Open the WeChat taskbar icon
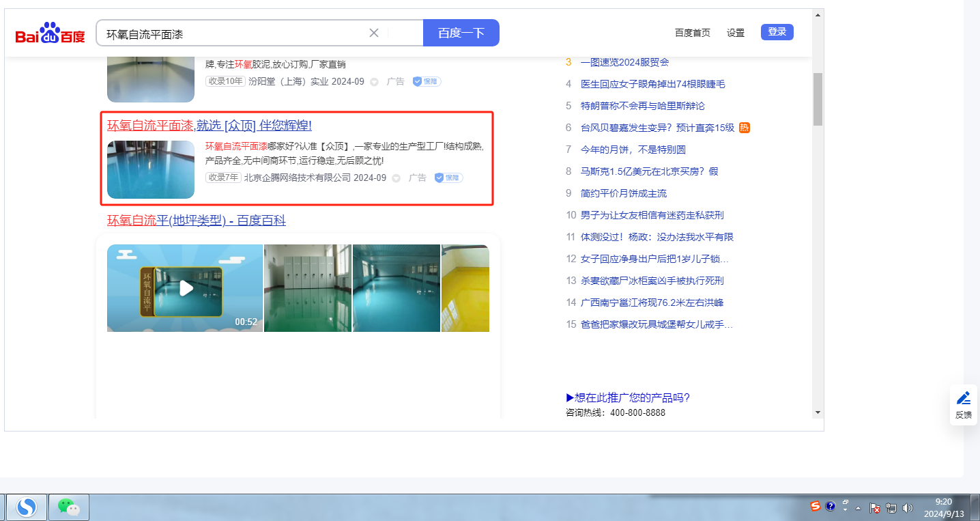 pos(69,507)
